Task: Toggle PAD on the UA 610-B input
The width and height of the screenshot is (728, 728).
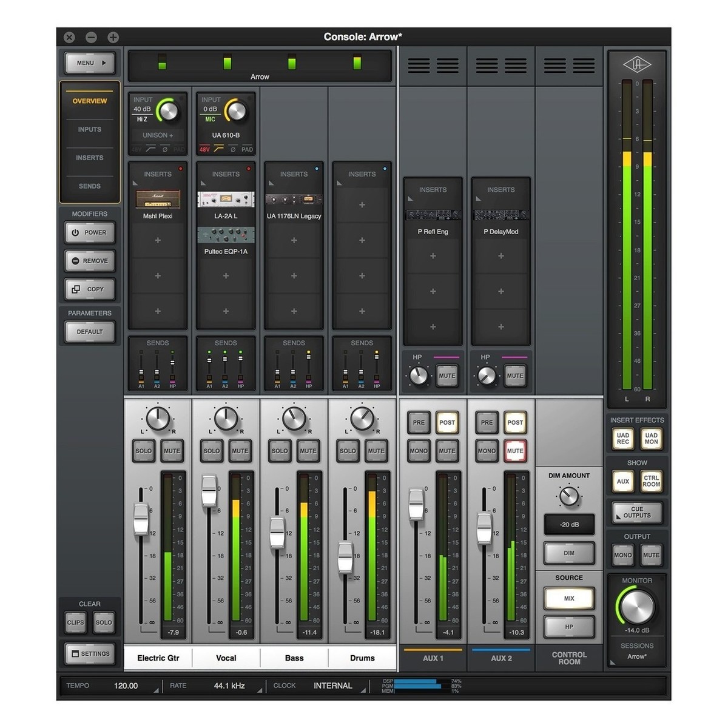Action: coord(247,149)
